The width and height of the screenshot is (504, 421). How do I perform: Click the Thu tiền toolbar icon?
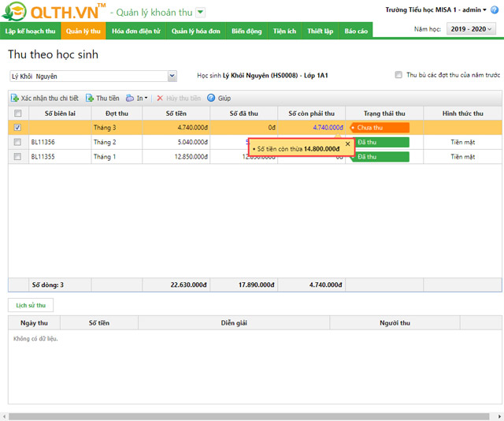pyautogui.click(x=90, y=99)
